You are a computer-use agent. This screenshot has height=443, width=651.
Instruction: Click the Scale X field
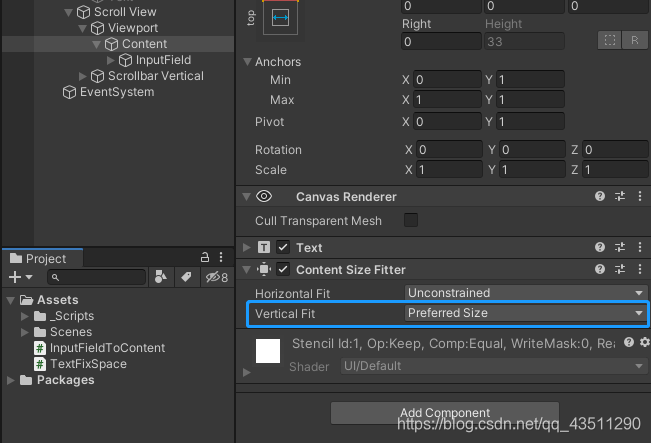click(449, 169)
